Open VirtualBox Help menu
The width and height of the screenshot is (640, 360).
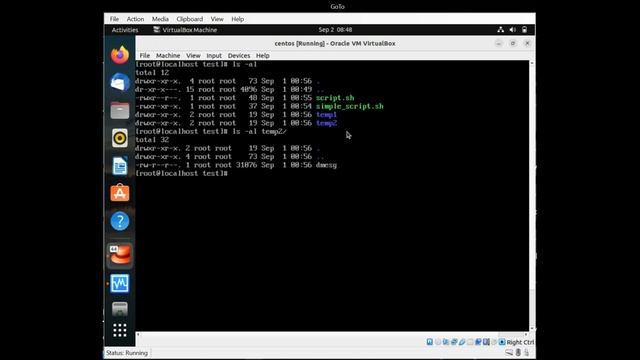click(262, 56)
